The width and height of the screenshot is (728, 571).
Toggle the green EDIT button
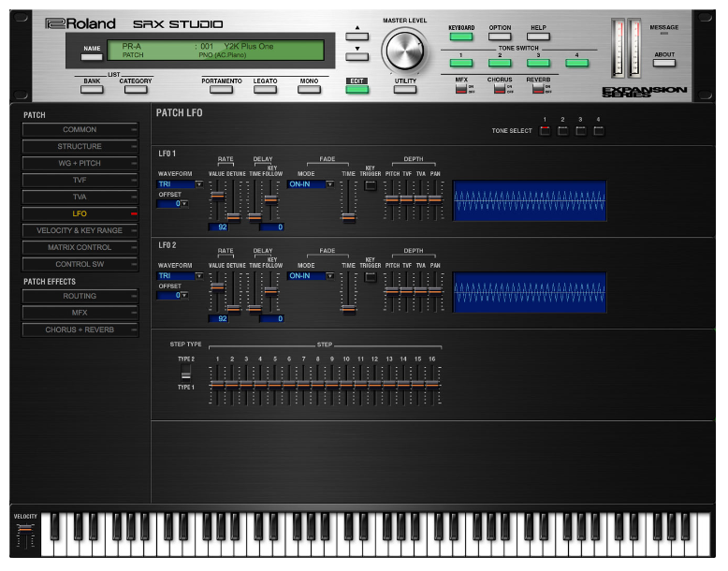pyautogui.click(x=357, y=89)
